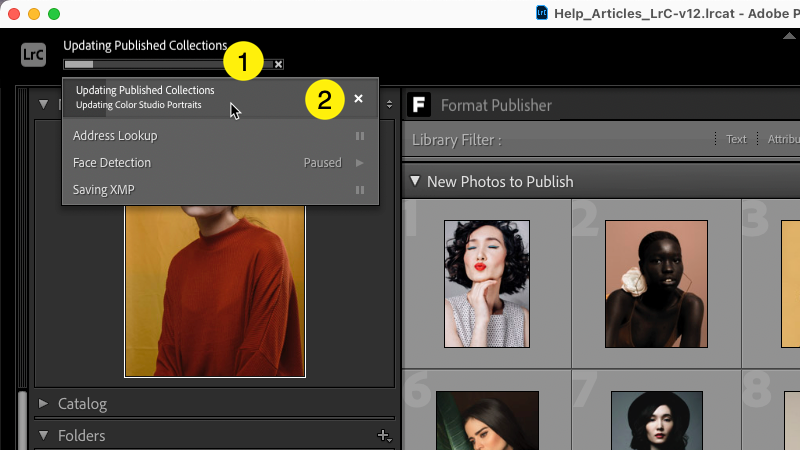This screenshot has width=800, height=450.
Task: Select the second thumbnail with the rose
Action: [x=655, y=283]
